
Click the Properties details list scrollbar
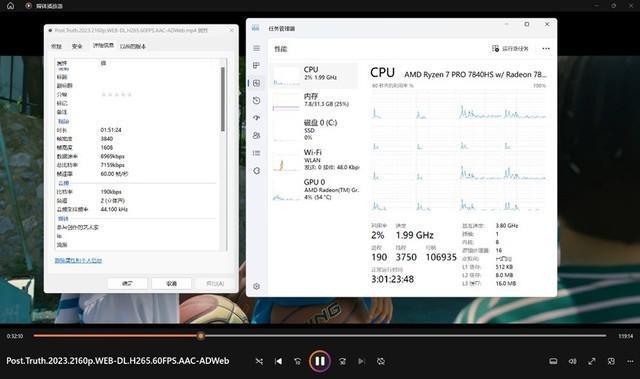[x=223, y=99]
